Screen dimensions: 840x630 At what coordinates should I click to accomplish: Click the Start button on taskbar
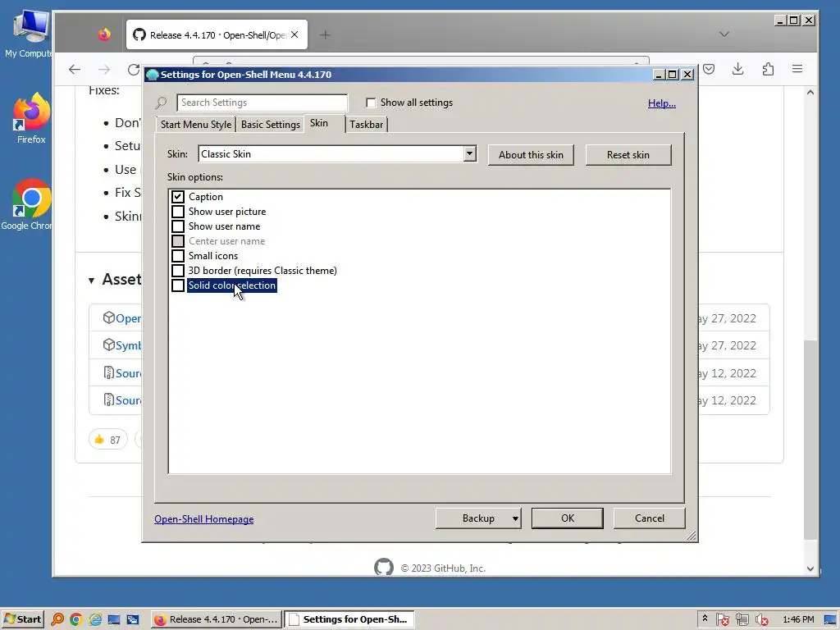tap(22, 619)
